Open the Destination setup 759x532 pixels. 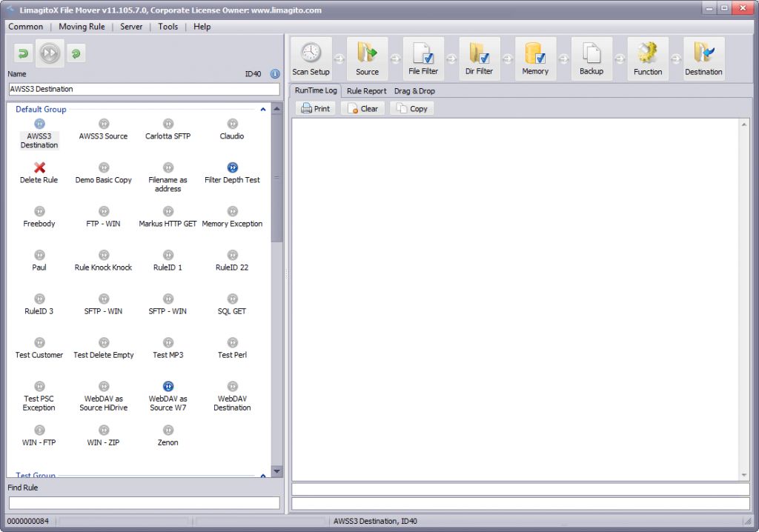click(703, 58)
